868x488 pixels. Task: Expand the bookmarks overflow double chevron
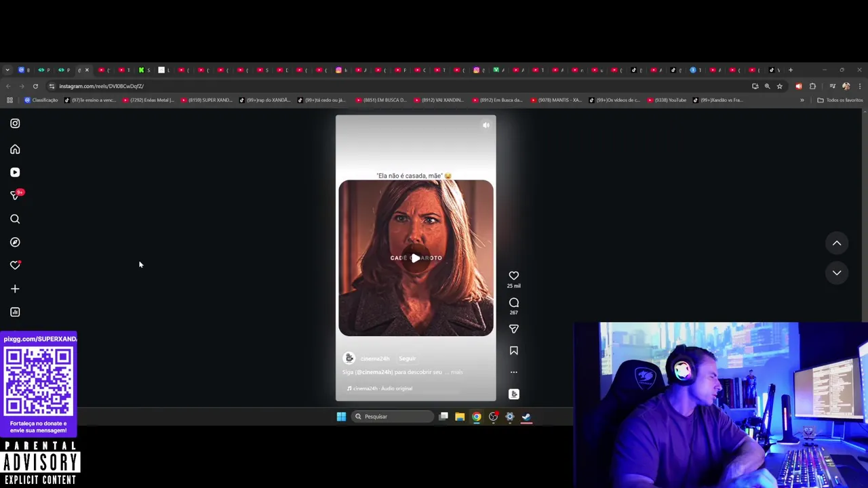[x=802, y=100]
